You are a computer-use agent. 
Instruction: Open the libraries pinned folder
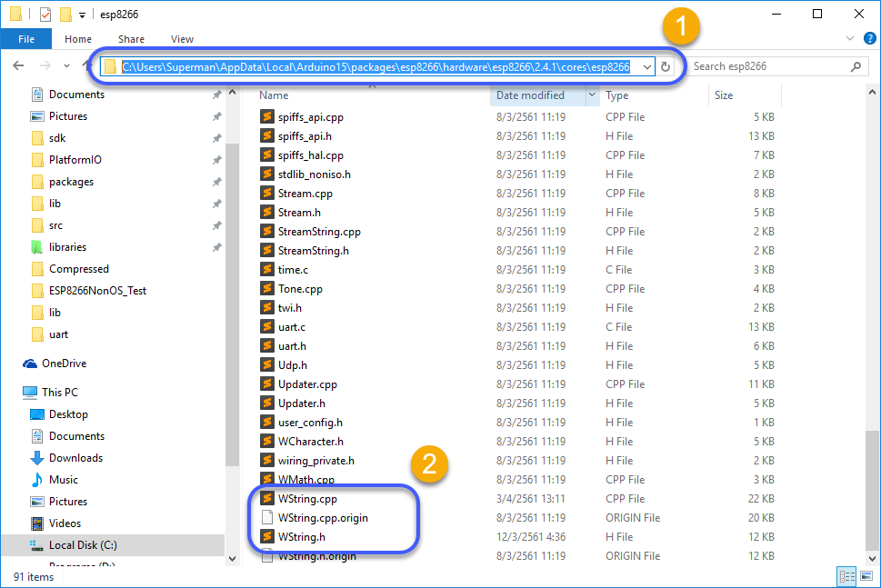click(67, 247)
